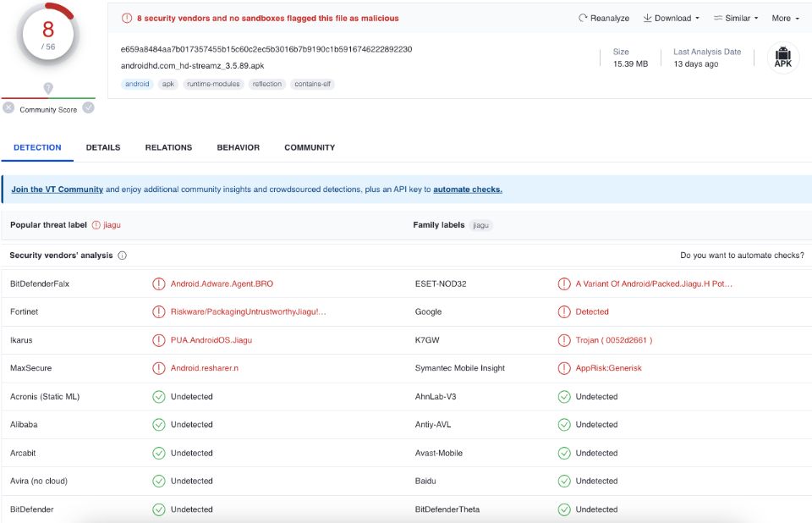Click the BitDefender undetected checkmark icon
Viewport: 812px width, 523px height.
point(158,510)
